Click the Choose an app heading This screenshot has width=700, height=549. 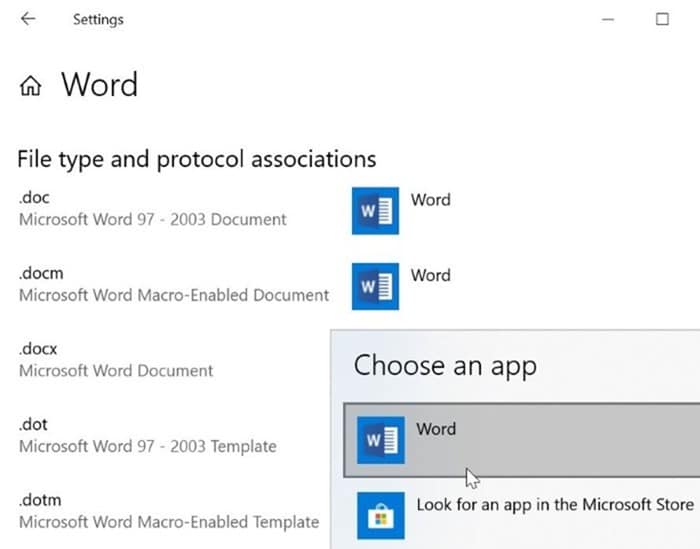click(445, 366)
